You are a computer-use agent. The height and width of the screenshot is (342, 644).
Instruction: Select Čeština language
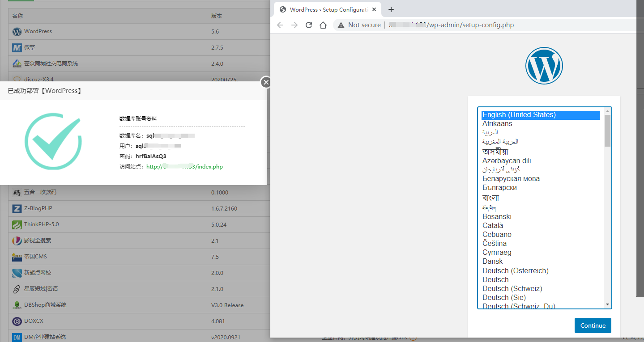point(495,244)
